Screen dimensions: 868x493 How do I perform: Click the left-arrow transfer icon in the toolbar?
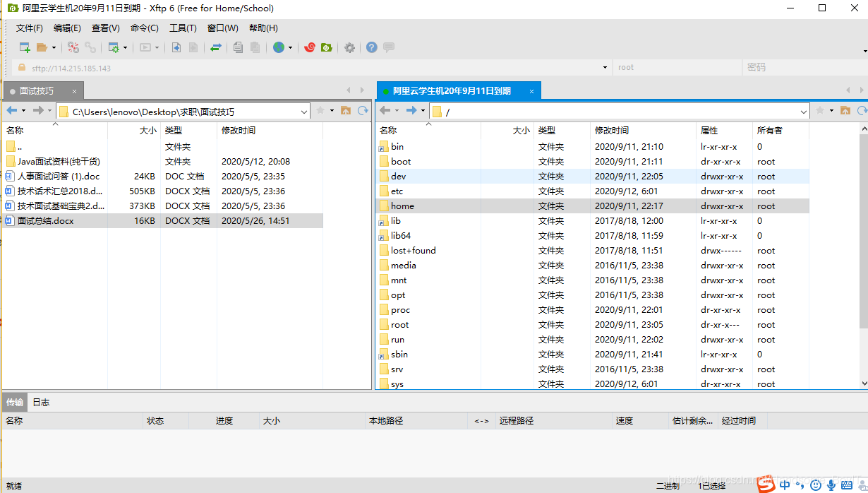coord(176,47)
